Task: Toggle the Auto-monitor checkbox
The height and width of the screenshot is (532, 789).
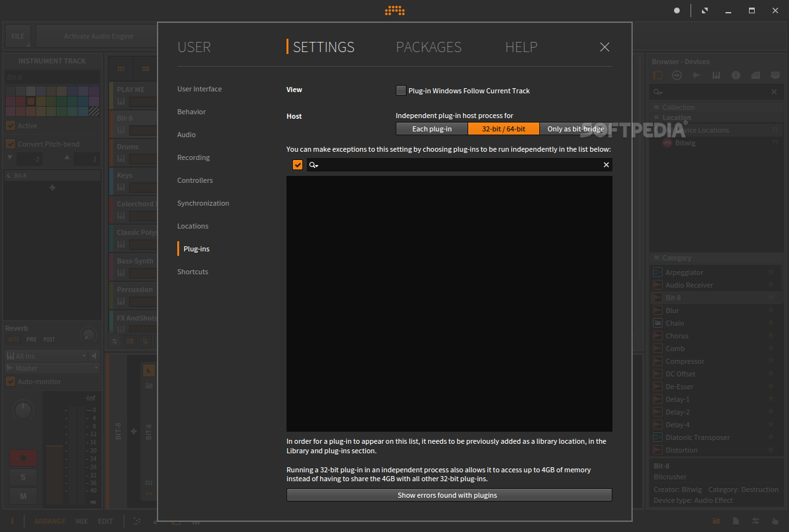Action: point(10,382)
